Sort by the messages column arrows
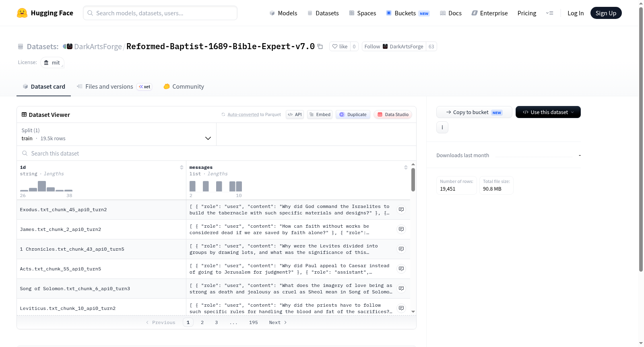The width and height of the screenshot is (644, 347). 406,167
